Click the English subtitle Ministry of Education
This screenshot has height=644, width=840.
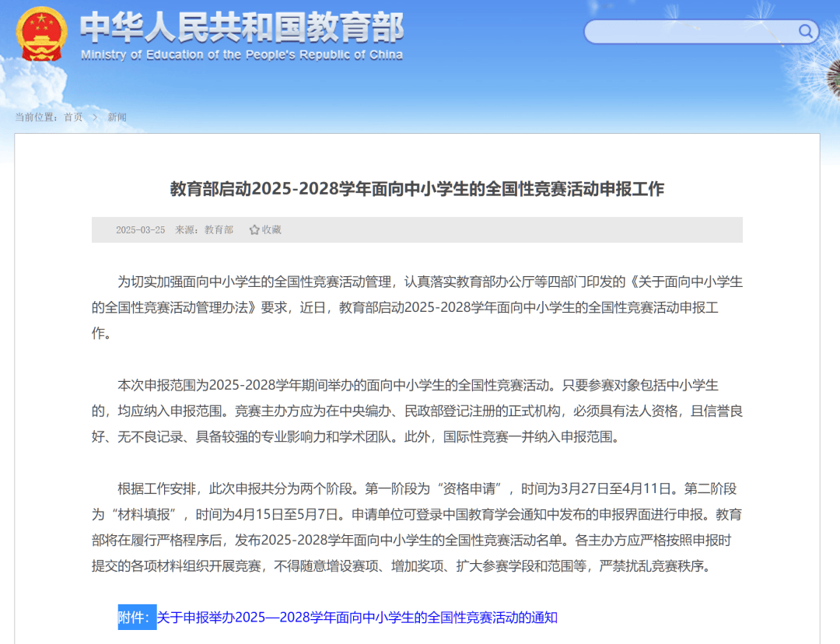tap(242, 54)
